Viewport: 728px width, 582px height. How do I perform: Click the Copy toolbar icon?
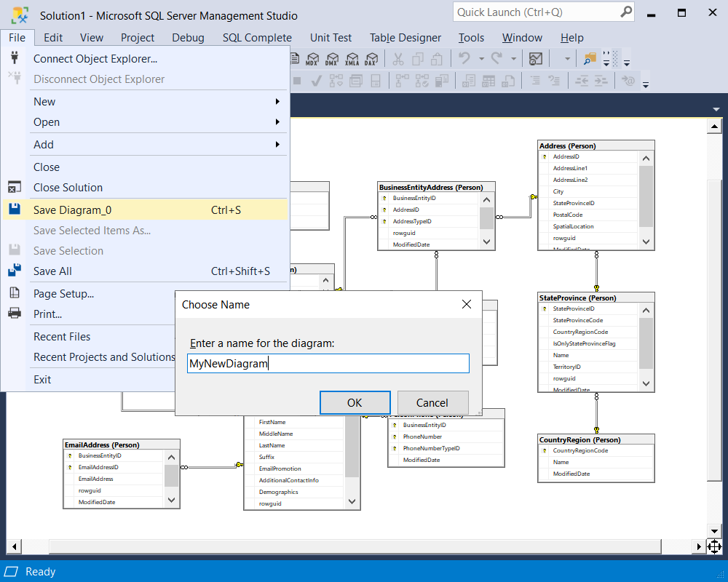pos(418,58)
